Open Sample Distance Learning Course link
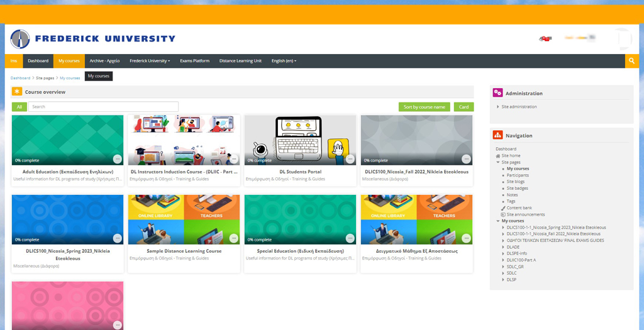 pos(184,251)
